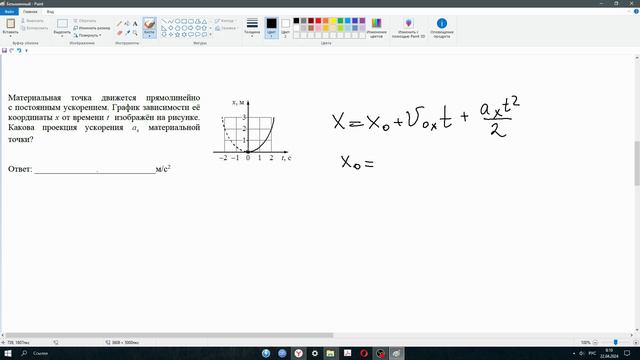Switch to the Home (Главная) tab

click(x=30, y=12)
